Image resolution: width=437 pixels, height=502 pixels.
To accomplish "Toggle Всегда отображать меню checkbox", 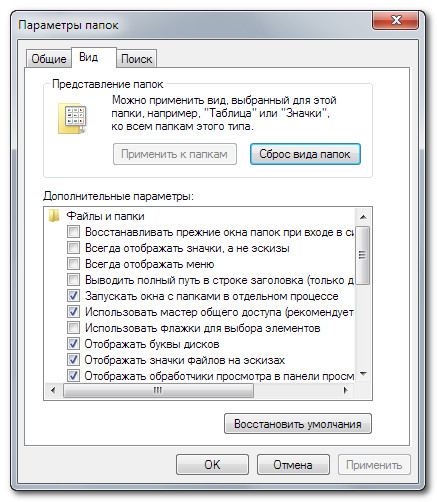I will pos(73,263).
